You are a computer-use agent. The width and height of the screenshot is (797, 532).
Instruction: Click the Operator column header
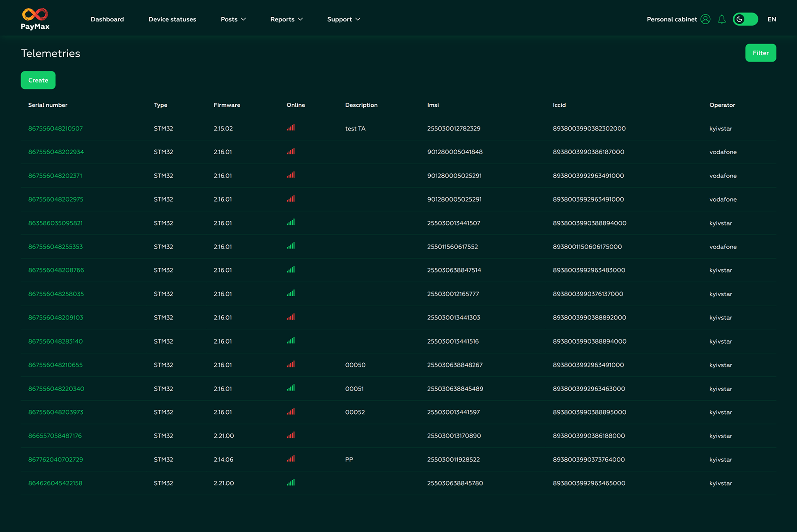click(x=722, y=105)
